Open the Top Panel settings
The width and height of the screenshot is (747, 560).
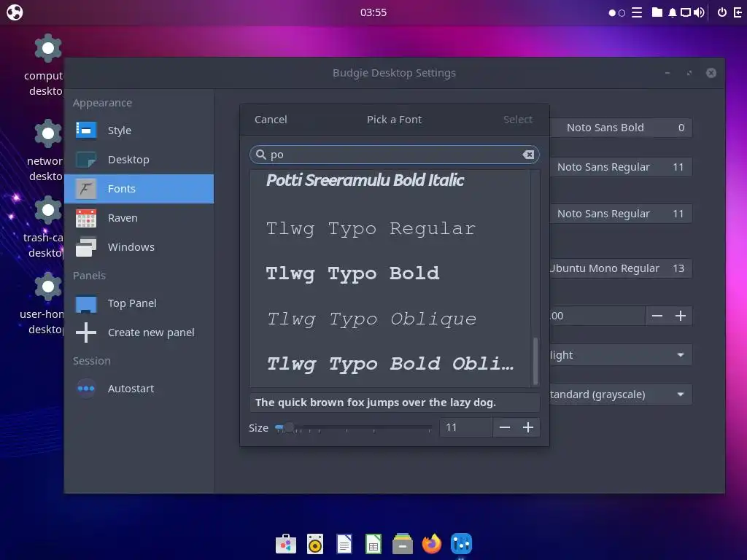[139, 303]
